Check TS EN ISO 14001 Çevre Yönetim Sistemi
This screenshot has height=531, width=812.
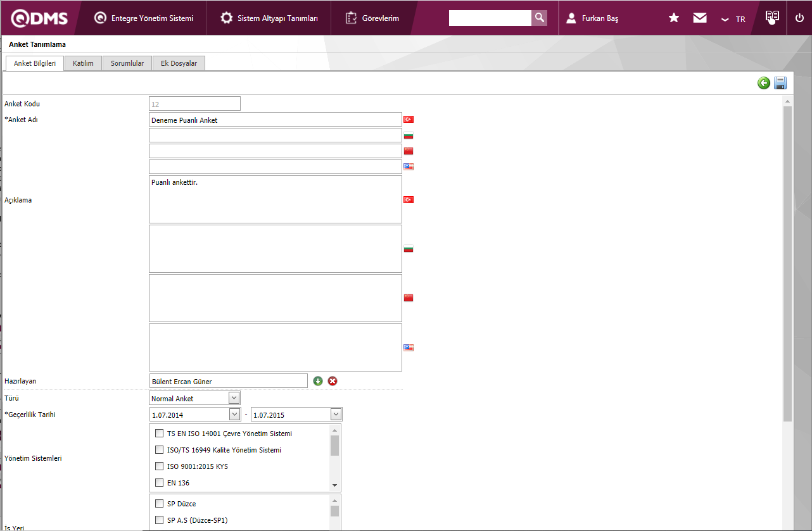click(x=159, y=434)
